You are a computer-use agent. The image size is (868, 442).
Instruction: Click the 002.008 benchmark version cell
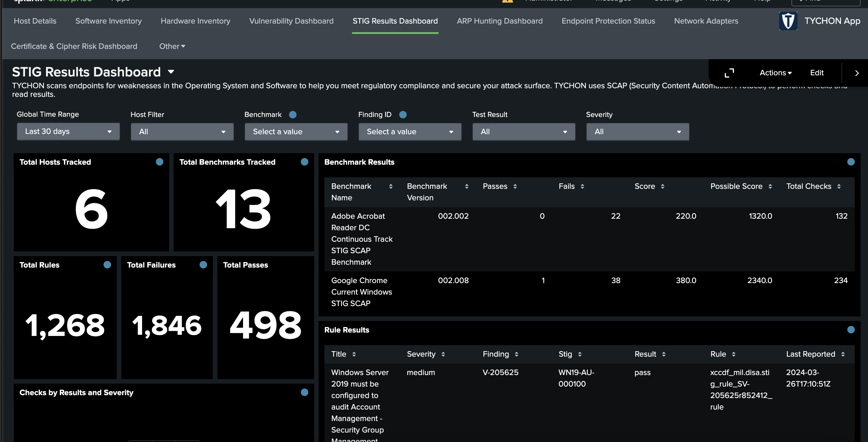coord(453,280)
